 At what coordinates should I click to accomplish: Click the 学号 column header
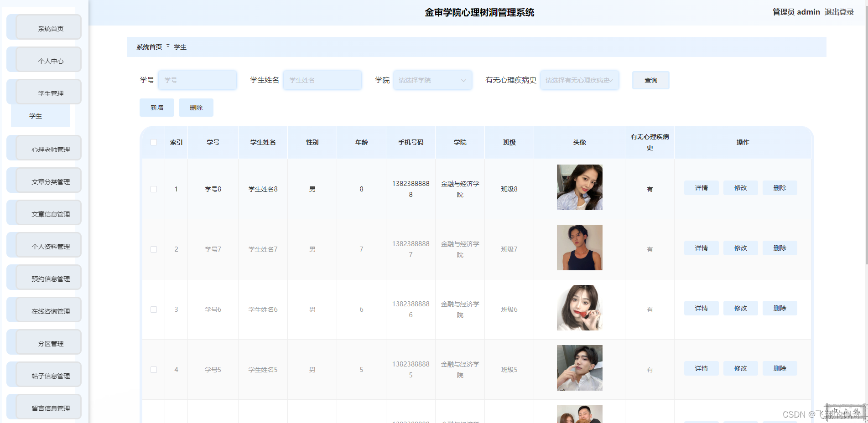(213, 142)
